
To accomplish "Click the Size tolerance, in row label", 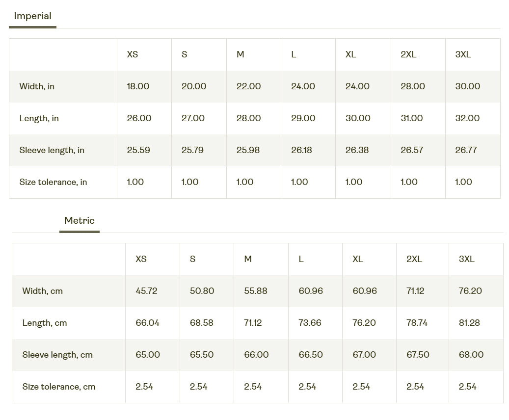I will pos(53,182).
